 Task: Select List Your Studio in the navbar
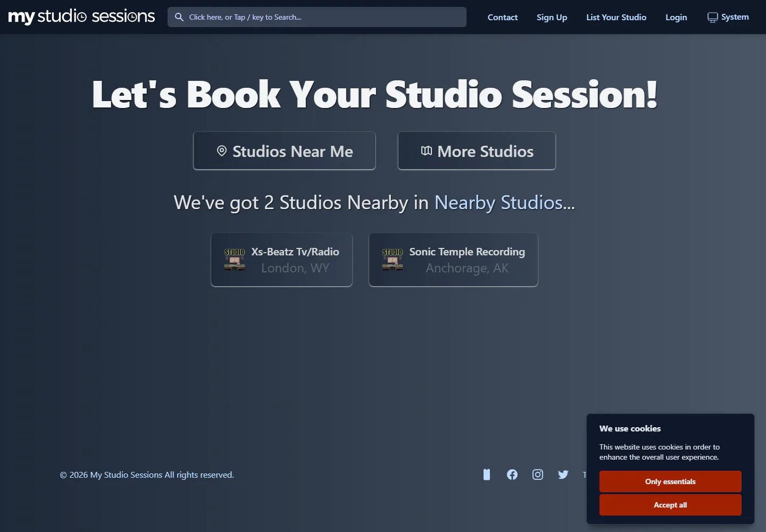point(616,17)
